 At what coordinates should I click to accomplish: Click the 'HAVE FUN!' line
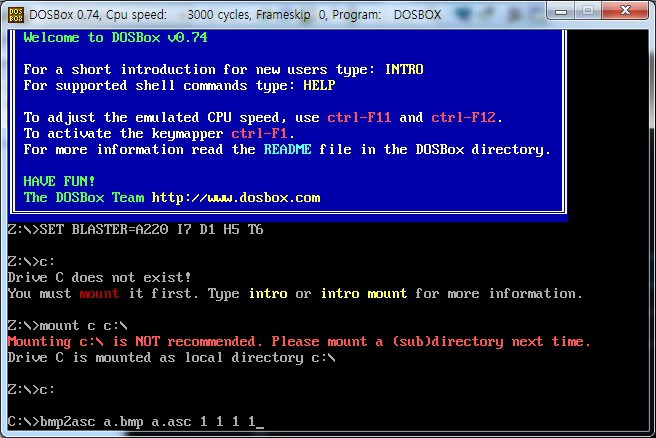[59, 182]
